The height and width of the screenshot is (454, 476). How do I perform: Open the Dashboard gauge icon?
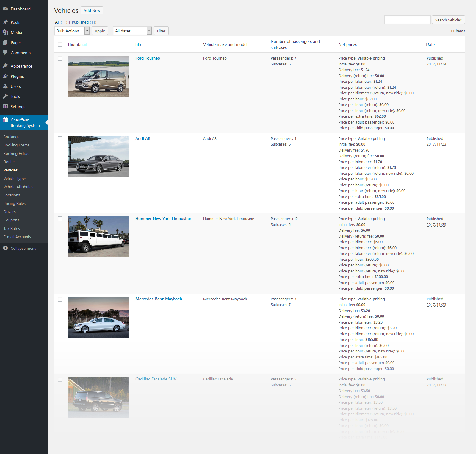[x=5, y=9]
